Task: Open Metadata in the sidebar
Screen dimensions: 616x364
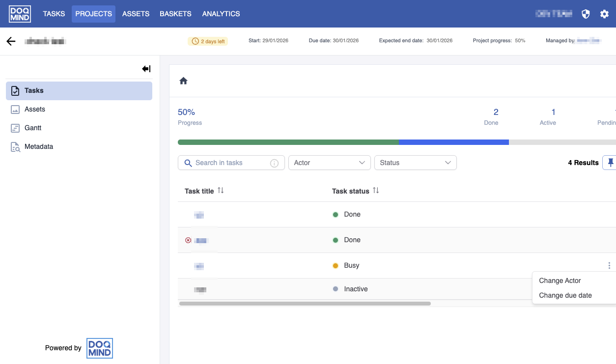Action: [38, 146]
